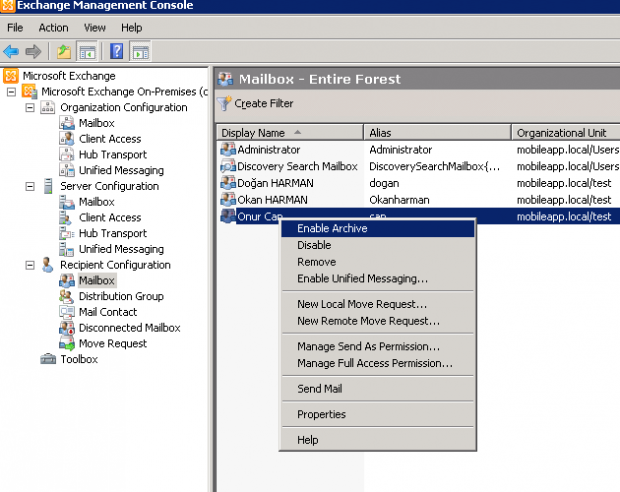Select New Local Move Request... entry
The width and height of the screenshot is (620, 492).
tap(378, 304)
